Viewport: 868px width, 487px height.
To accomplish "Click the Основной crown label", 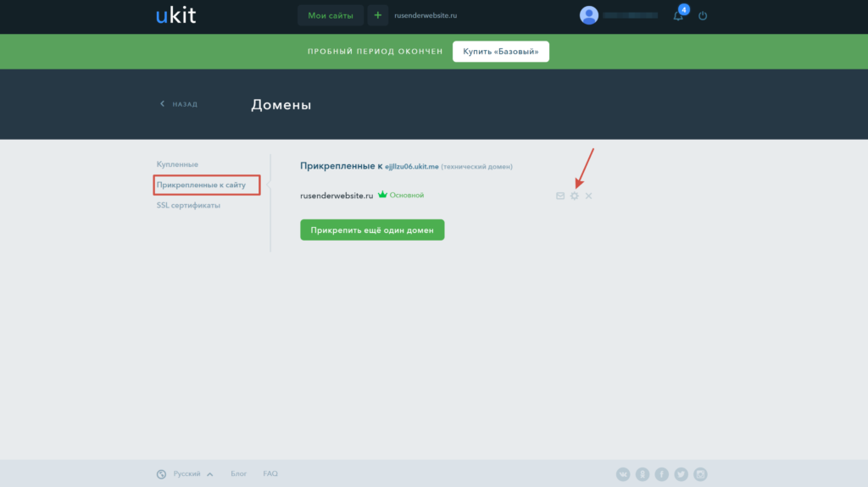I will 401,195.
